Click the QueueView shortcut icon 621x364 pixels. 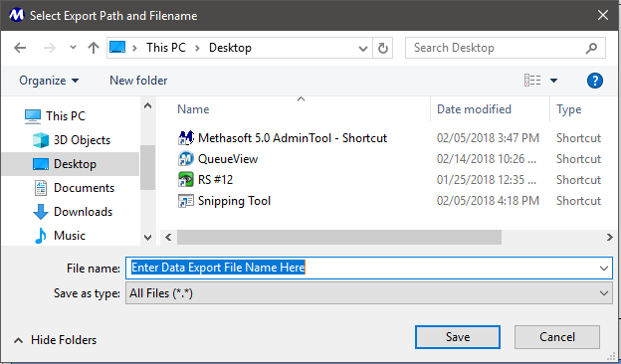[186, 159]
